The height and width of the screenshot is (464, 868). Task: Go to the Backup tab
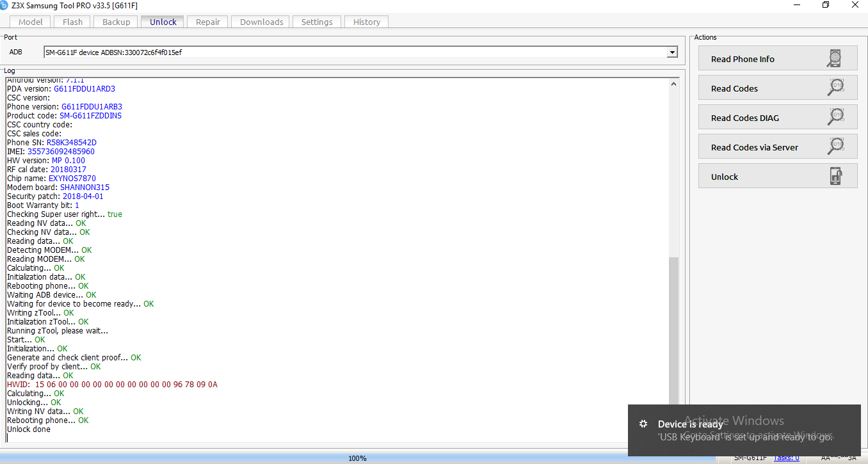pos(117,22)
